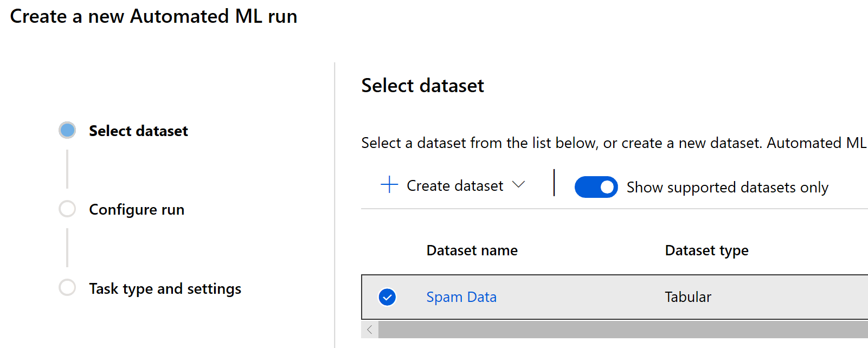Click the left arrow on the horizontal scrollbar
The height and width of the screenshot is (348, 868).
coord(370,330)
